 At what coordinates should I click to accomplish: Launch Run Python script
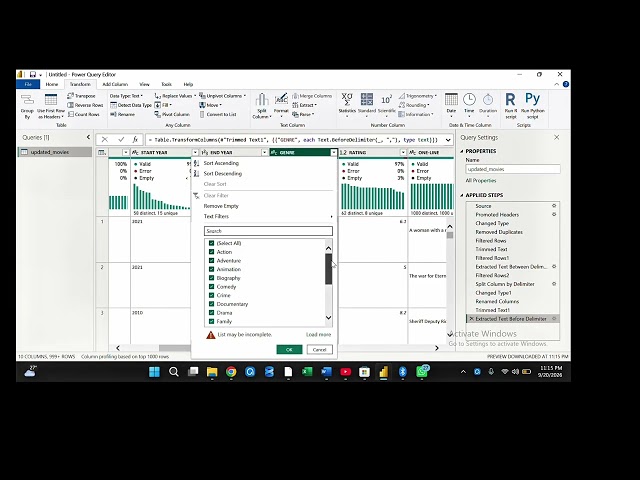(x=533, y=106)
